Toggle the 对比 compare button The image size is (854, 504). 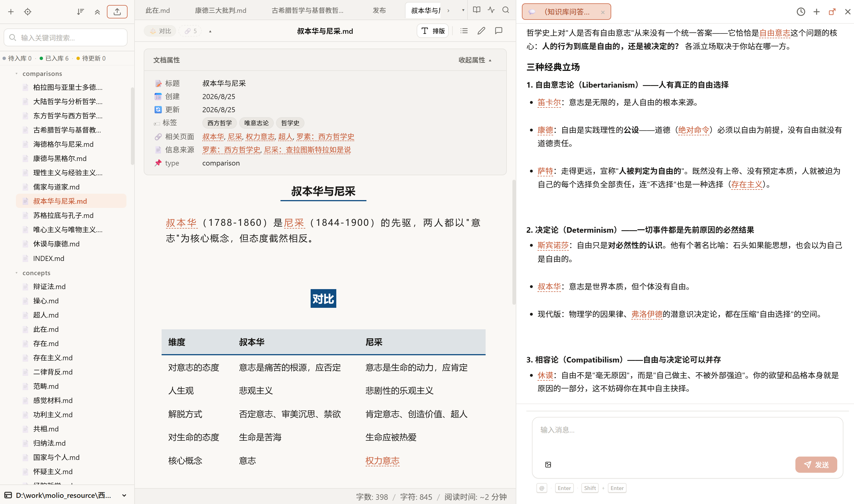pos(160,31)
